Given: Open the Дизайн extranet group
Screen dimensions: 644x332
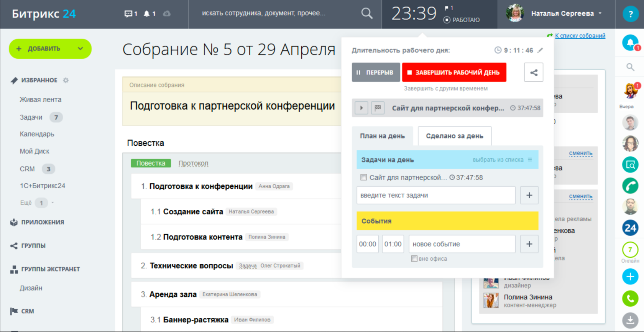Looking at the screenshot, I should pos(31,288).
